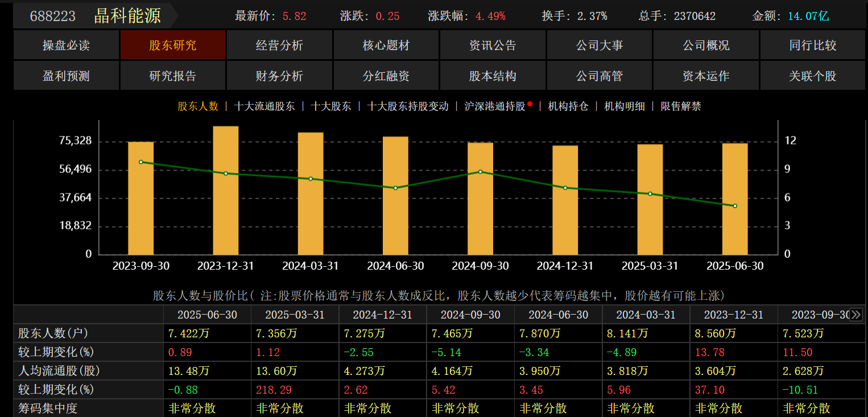Viewport: 868px width, 417px height.
Task: View 研究报告 page
Action: 173,76
